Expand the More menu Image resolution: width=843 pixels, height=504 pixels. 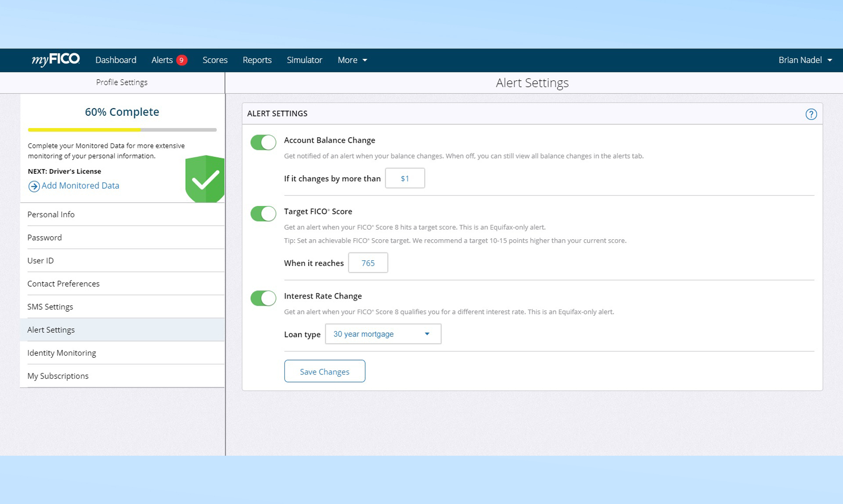coord(352,60)
